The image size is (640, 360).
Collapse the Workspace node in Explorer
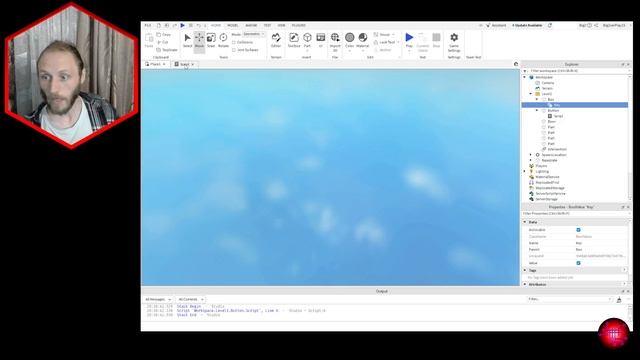pyautogui.click(x=525, y=77)
